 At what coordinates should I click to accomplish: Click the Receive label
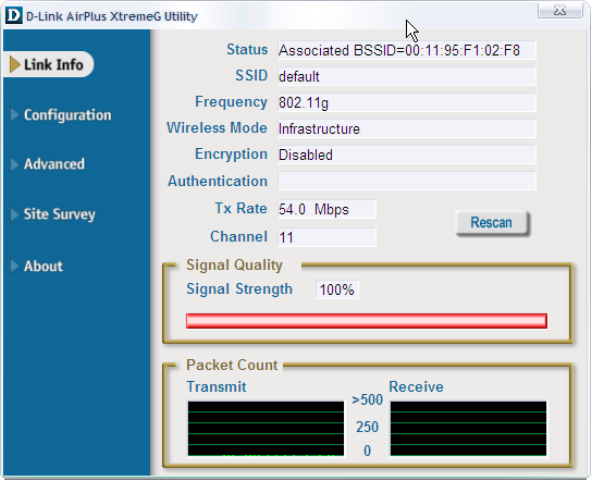416,387
